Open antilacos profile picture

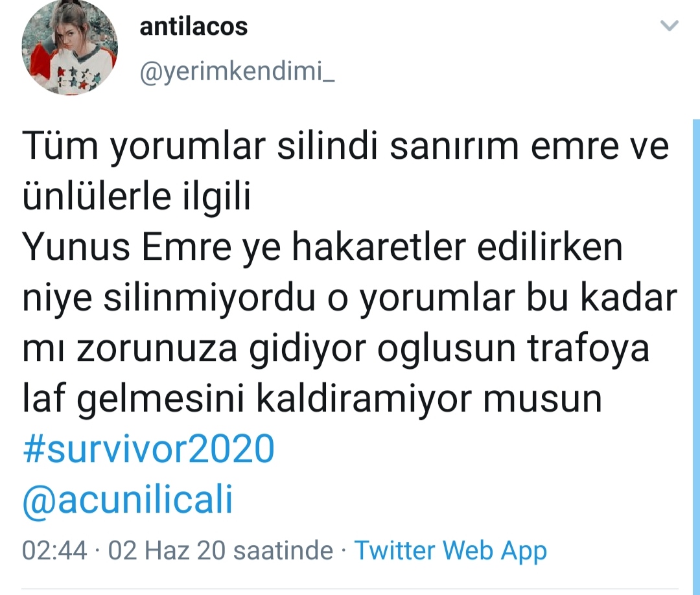click(69, 47)
